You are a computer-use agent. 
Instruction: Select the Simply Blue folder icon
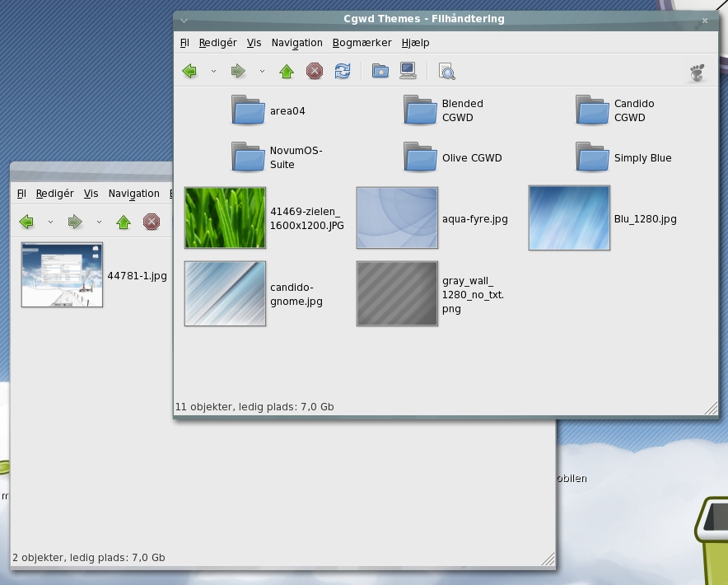click(592, 157)
